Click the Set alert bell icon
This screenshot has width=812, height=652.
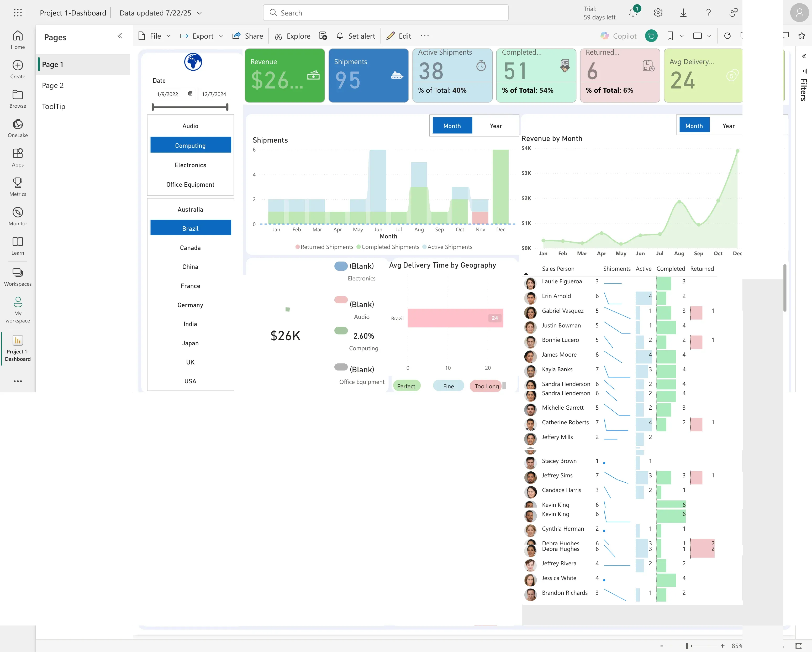pos(340,36)
